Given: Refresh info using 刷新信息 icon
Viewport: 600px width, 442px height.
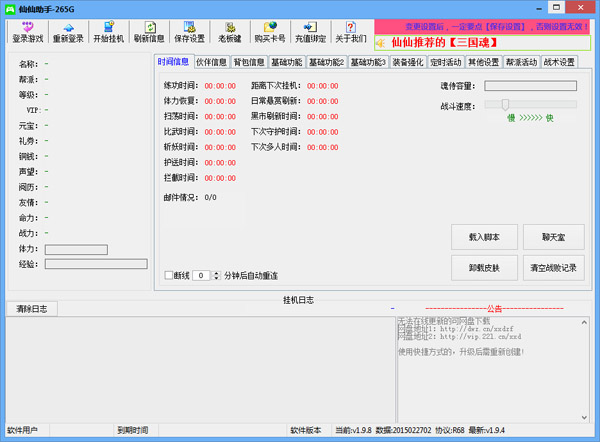Looking at the screenshot, I should (149, 32).
